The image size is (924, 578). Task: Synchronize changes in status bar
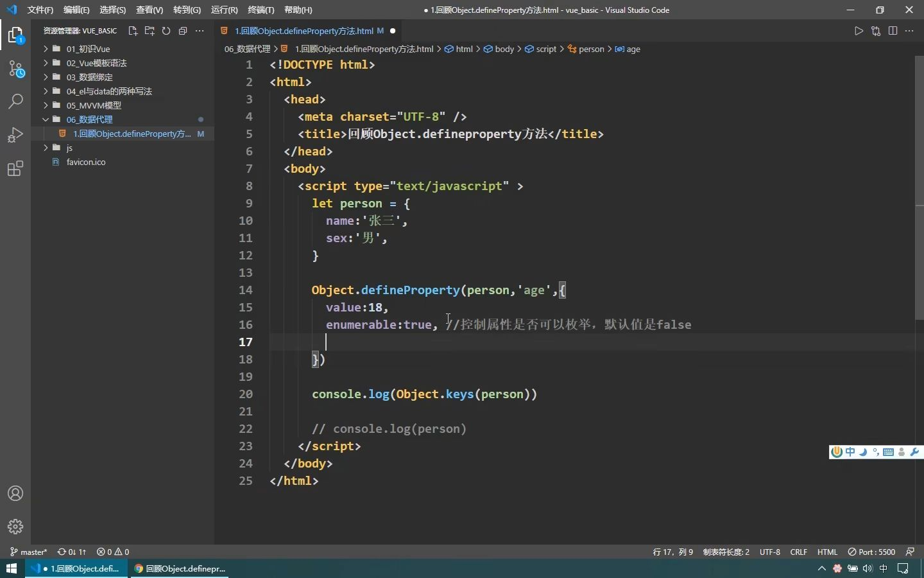[x=71, y=552]
